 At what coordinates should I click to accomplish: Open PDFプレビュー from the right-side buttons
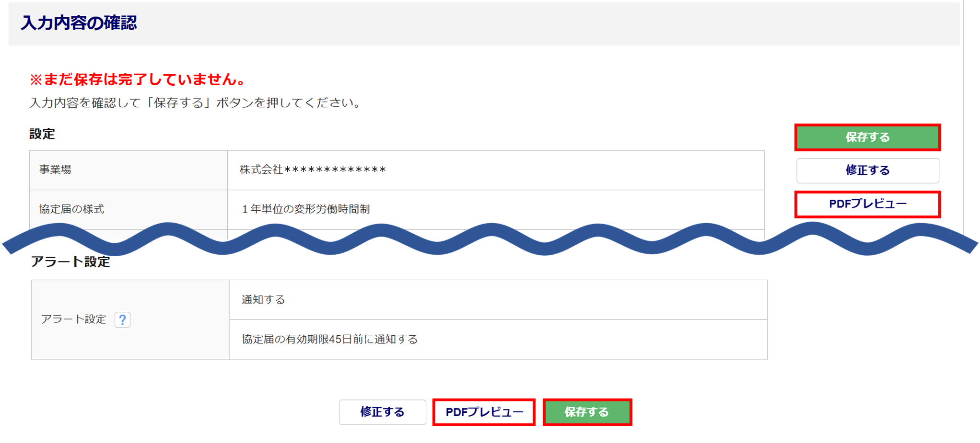tap(867, 204)
